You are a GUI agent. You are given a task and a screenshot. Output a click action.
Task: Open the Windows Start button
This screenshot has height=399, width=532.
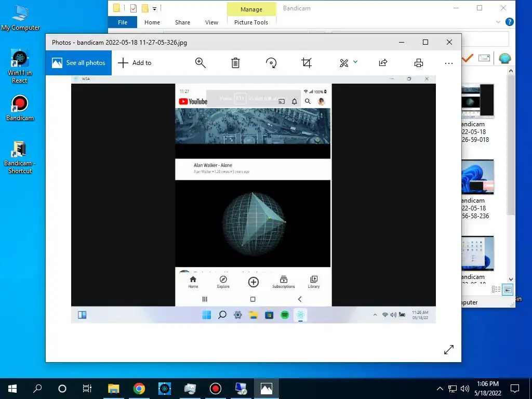12,389
